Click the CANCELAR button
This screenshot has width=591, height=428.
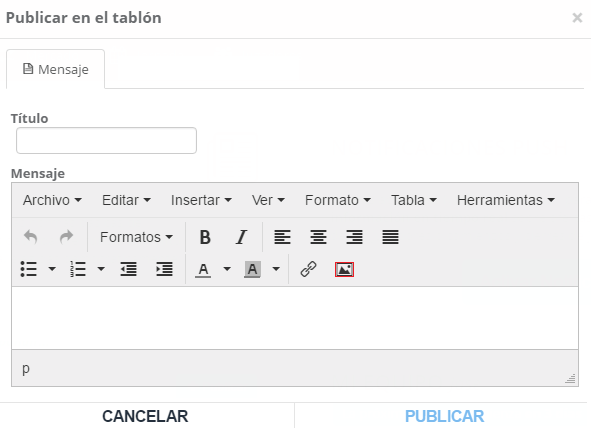coord(145,416)
